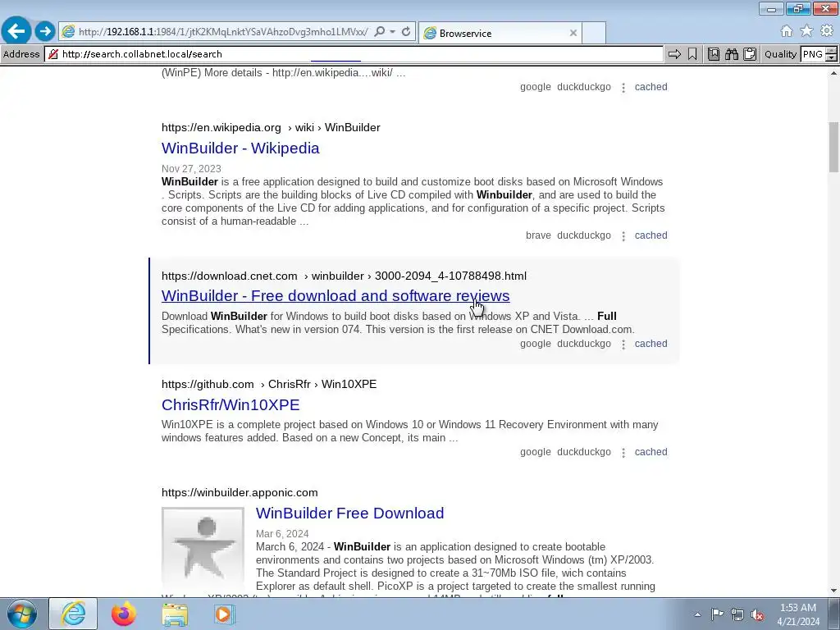840x630 pixels.
Task: Close the Browservice tab
Action: pos(573,33)
